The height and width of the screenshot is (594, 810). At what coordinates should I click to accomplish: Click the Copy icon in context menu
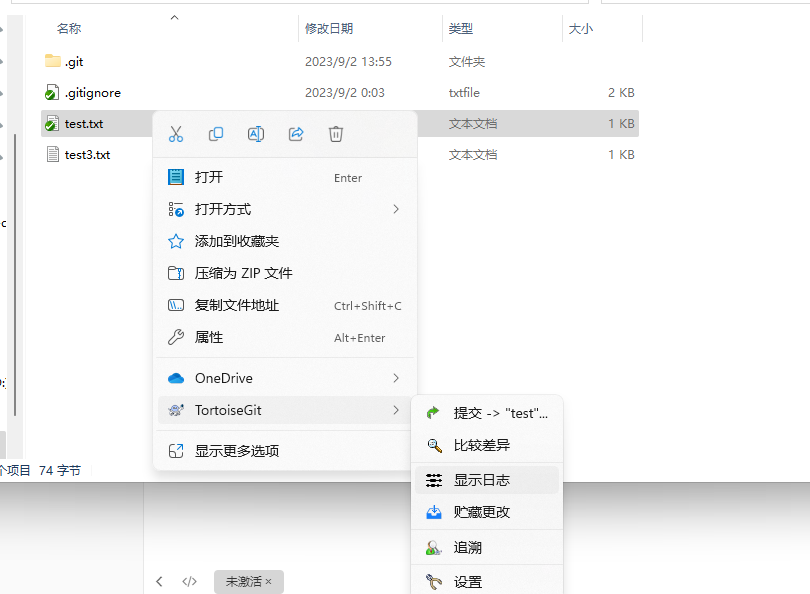pyautogui.click(x=216, y=134)
